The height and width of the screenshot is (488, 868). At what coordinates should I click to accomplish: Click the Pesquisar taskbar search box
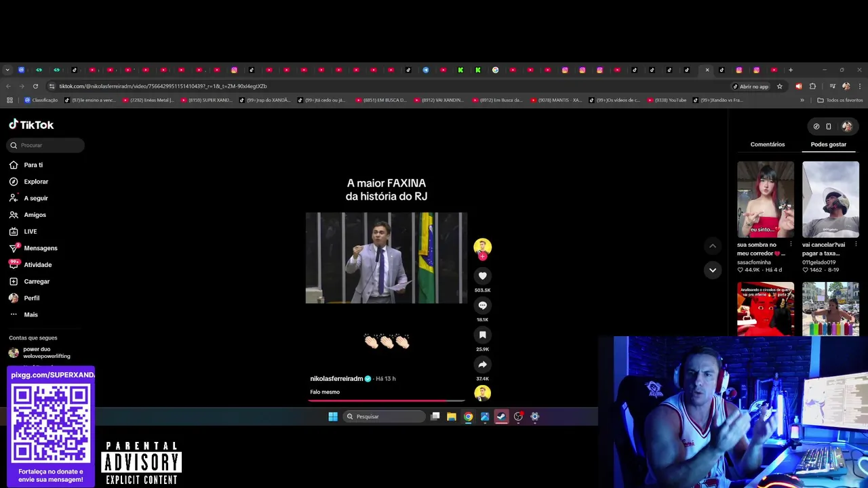[x=384, y=417]
